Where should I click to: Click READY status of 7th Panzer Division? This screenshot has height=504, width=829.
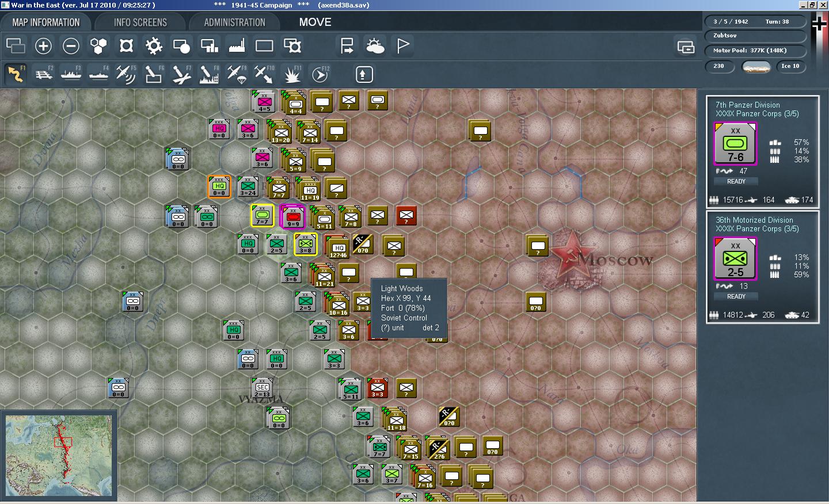coord(736,181)
